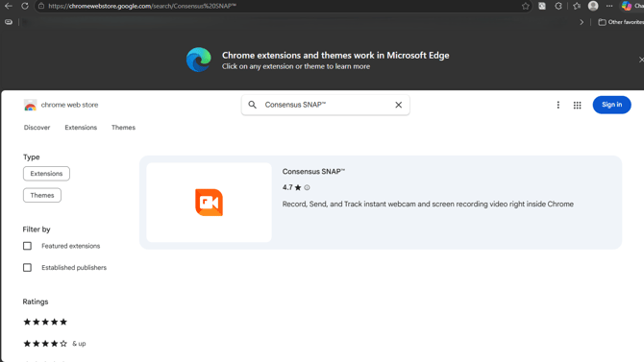Screen dimensions: 644x362
Task: Click the search magnifier icon
Action: click(252, 105)
